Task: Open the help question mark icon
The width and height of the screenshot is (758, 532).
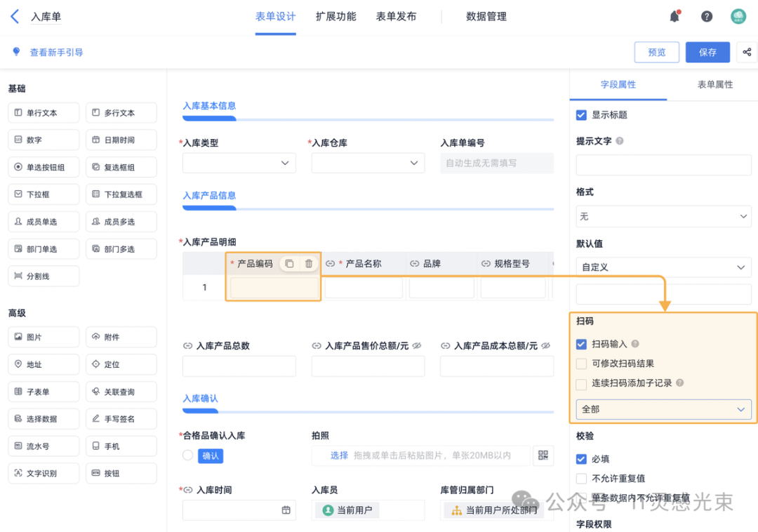Action: click(x=707, y=17)
